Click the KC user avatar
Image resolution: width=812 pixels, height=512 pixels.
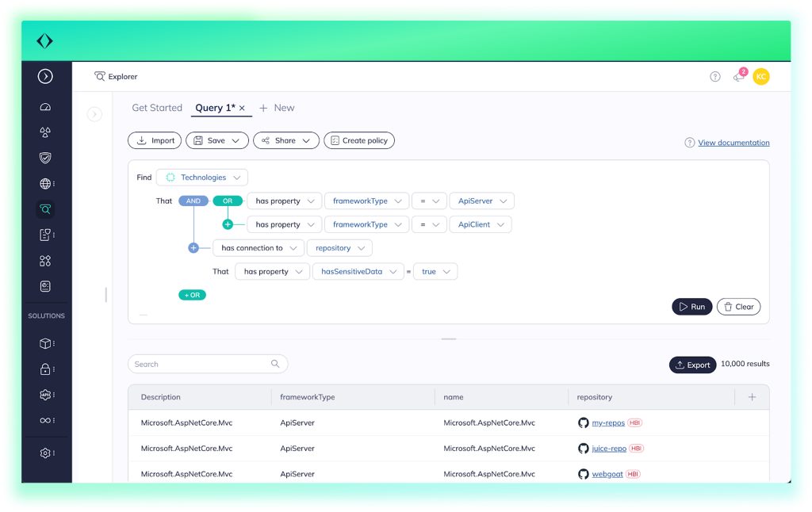coord(761,76)
